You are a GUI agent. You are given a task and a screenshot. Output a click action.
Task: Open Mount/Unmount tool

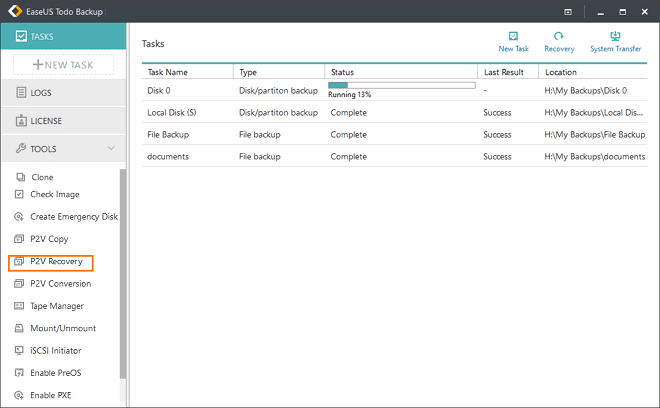(x=63, y=328)
